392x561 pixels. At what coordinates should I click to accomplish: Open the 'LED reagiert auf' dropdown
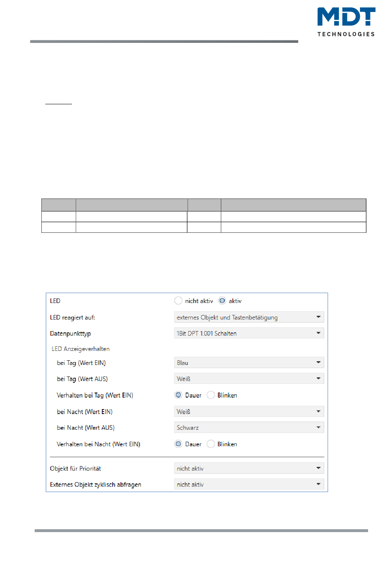[249, 317]
